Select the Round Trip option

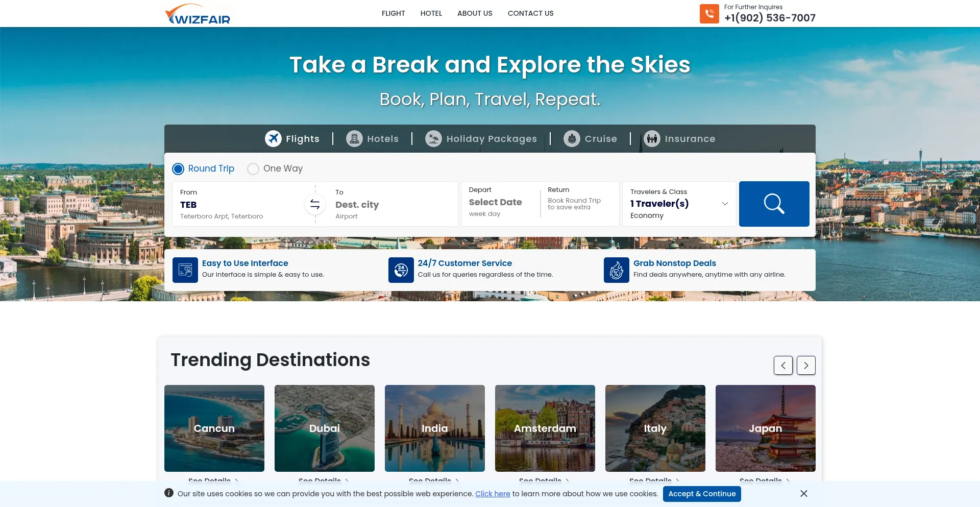click(178, 169)
